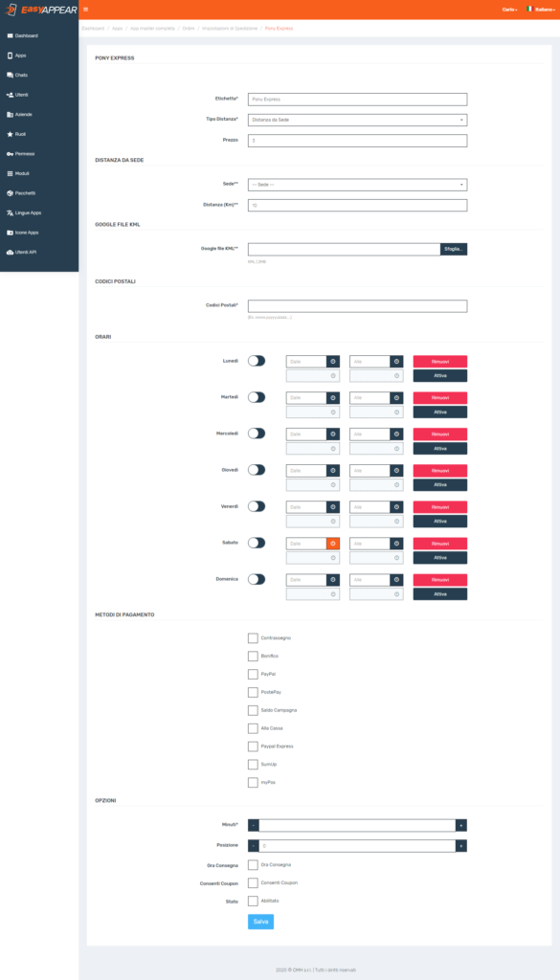The image size is (560, 980).
Task: Click the Salva button
Action: pyautogui.click(x=260, y=922)
